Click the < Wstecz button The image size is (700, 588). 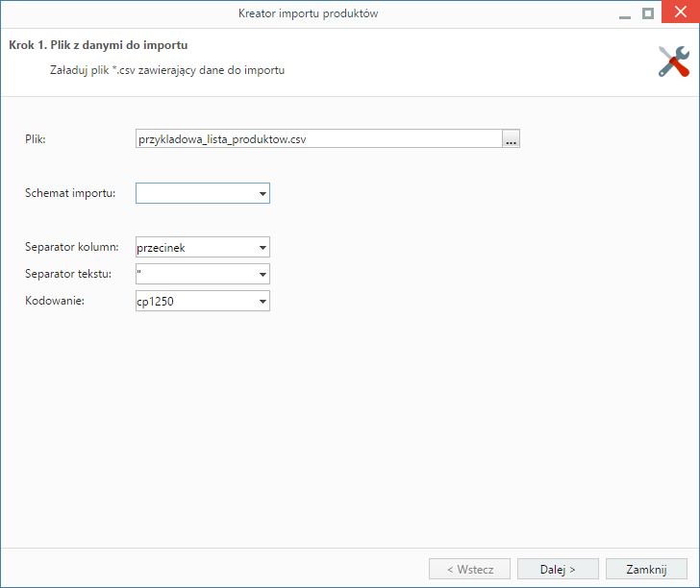pos(469,569)
